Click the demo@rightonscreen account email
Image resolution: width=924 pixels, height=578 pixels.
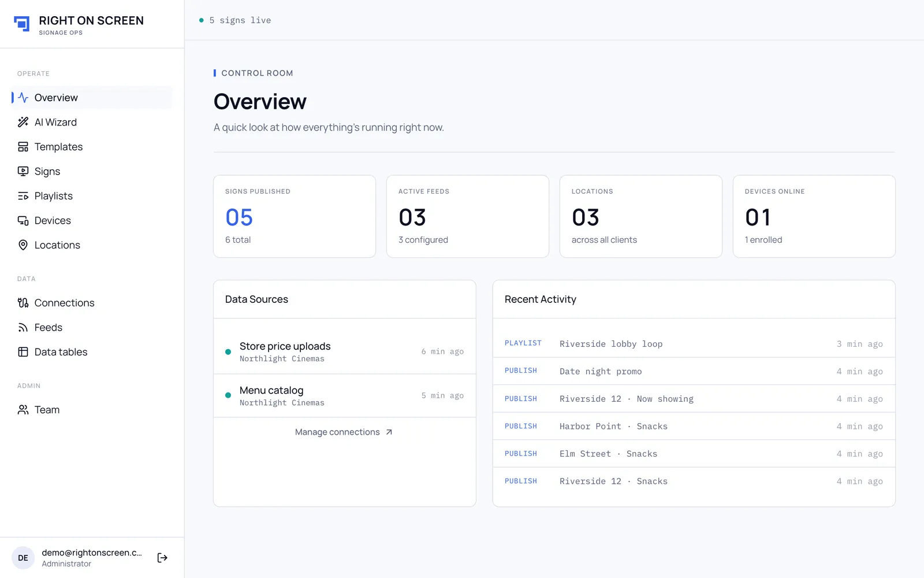92,553
